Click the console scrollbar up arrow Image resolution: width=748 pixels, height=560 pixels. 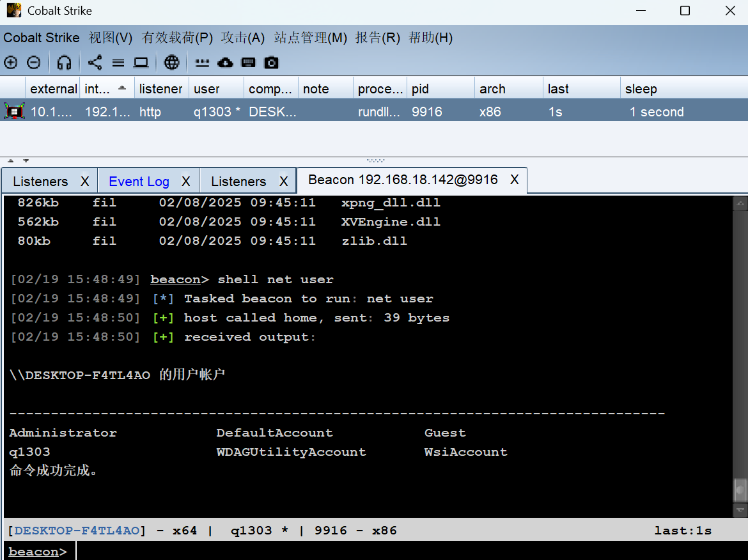pyautogui.click(x=740, y=204)
